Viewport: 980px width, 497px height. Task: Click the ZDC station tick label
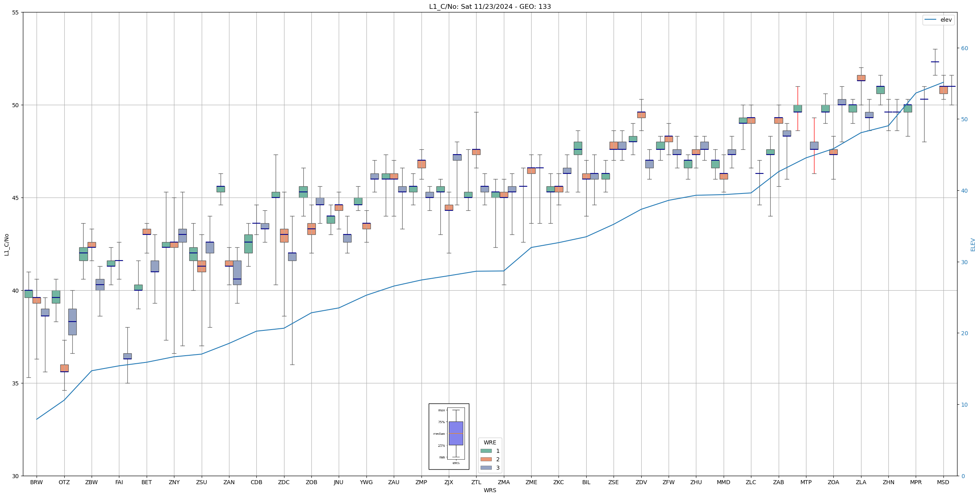(x=284, y=482)
